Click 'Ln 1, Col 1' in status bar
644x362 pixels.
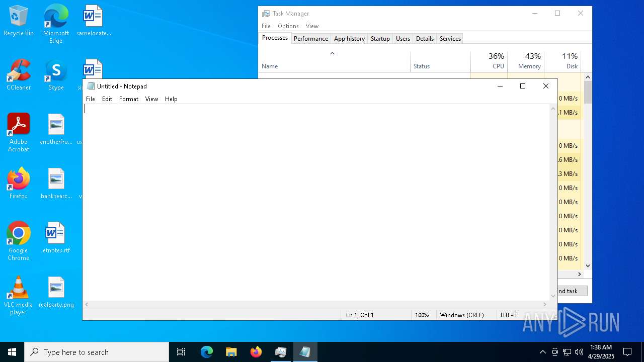tap(360, 315)
